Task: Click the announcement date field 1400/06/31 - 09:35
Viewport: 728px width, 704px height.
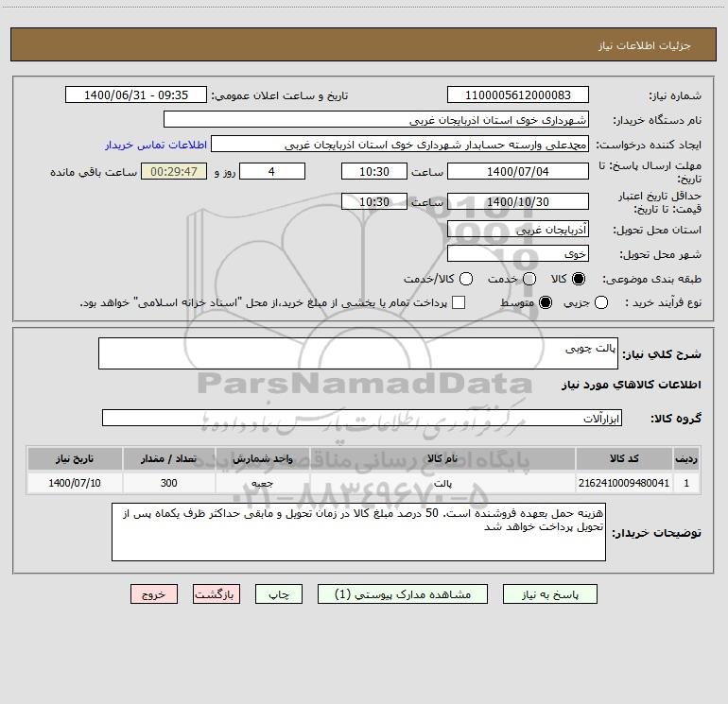Action: [135, 94]
